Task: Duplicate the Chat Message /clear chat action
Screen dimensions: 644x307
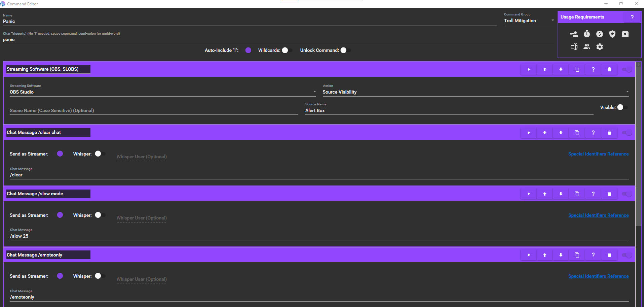Action: pos(577,133)
